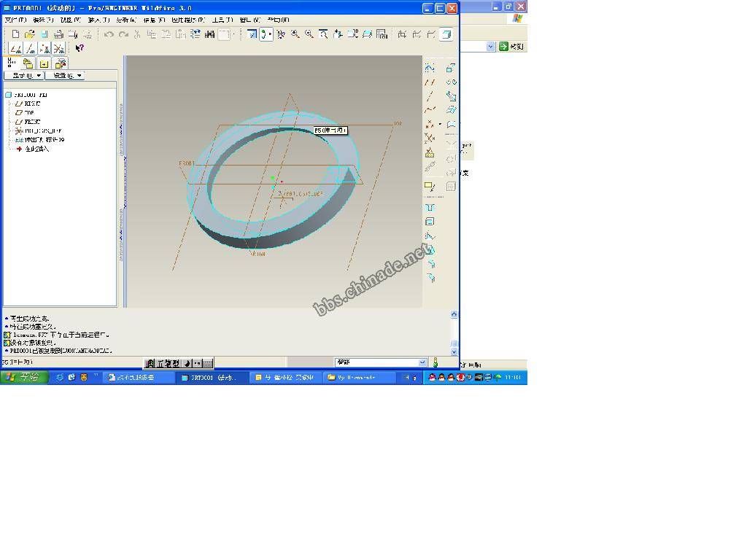
Task: Open the Settings dropdown in model tree
Action: coord(66,76)
